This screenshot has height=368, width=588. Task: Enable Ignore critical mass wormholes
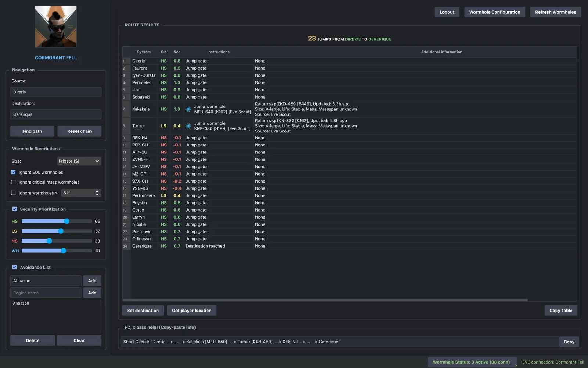pos(13,182)
